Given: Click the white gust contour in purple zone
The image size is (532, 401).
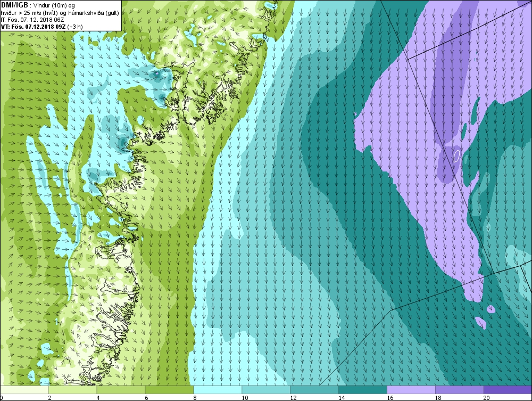Looking at the screenshot, I should point(456,156).
